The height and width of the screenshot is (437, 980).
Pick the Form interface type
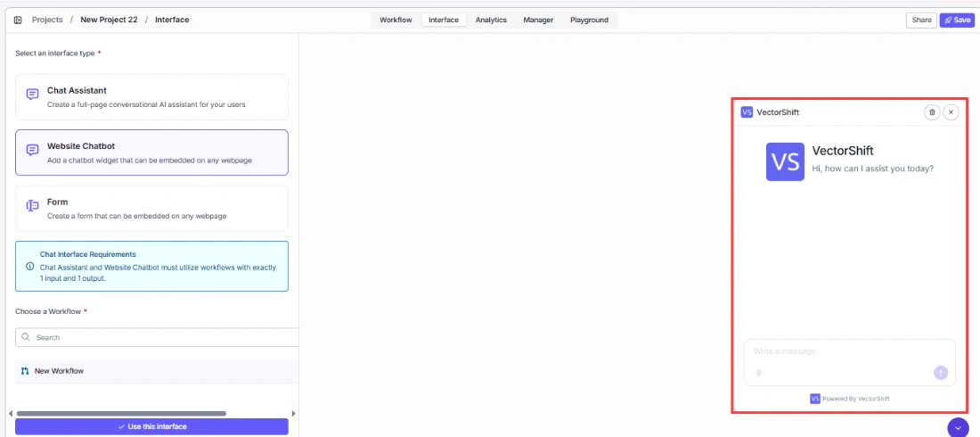(x=151, y=209)
